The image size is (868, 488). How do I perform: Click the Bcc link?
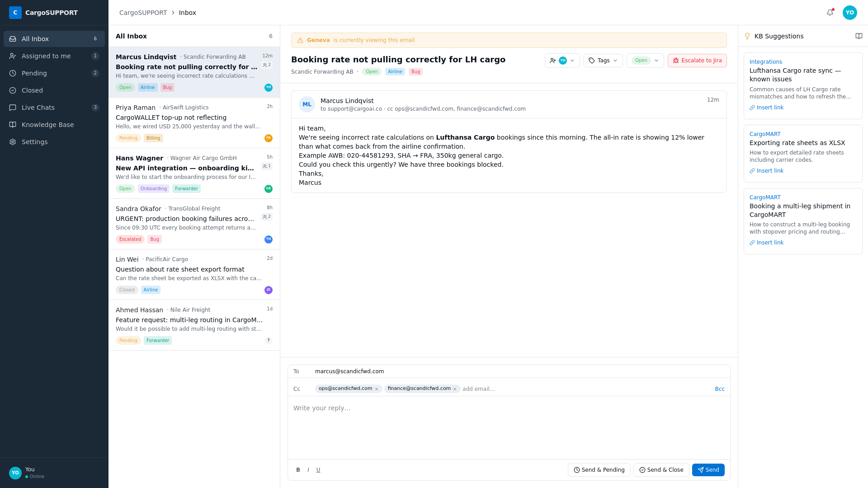tap(720, 389)
